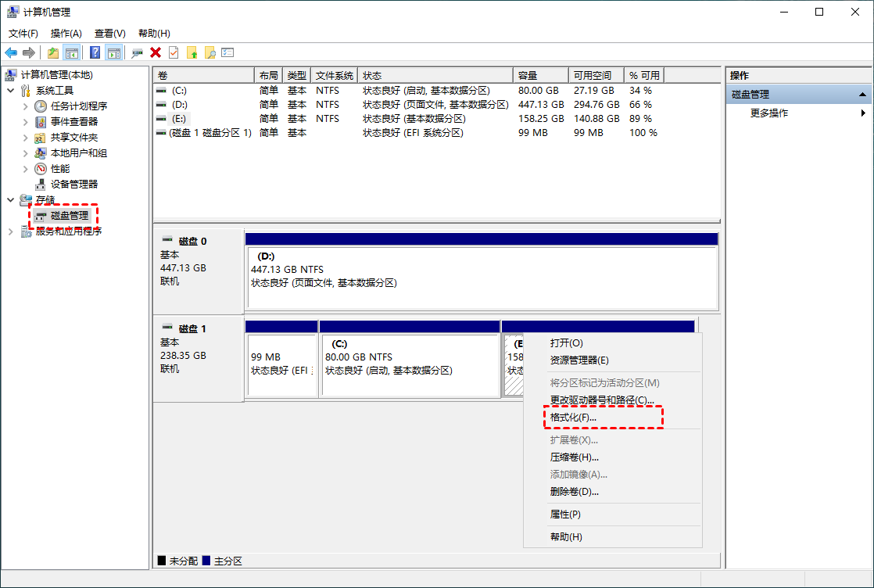This screenshot has height=588, width=874.
Task: Choose 格式化(F)... from context menu
Action: [613, 418]
